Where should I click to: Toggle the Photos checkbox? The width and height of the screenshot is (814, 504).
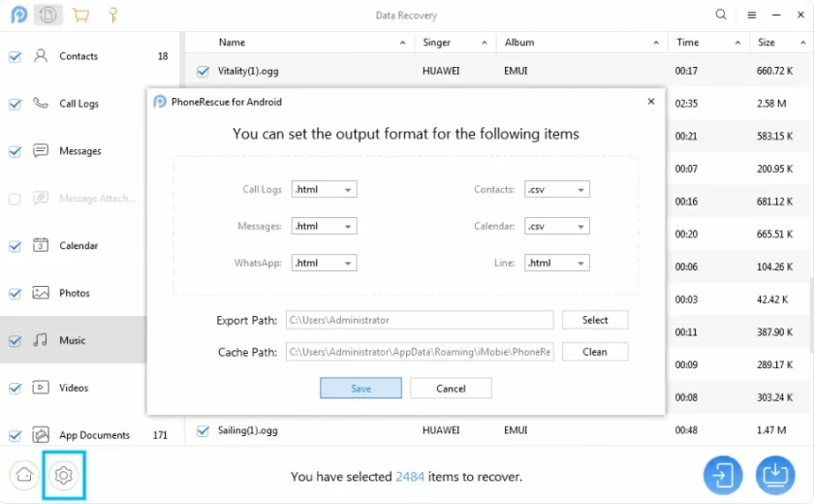(x=16, y=294)
